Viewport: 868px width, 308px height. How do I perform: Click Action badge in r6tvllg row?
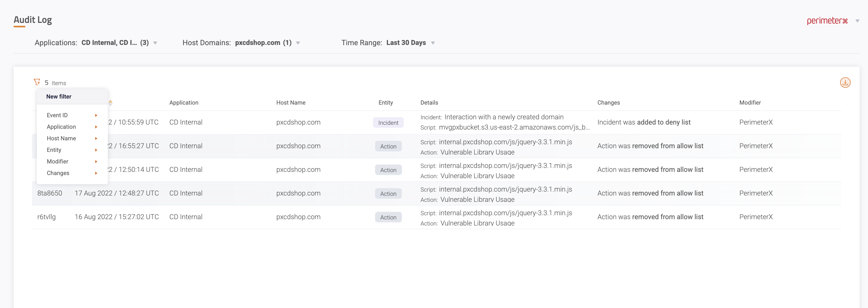click(388, 217)
